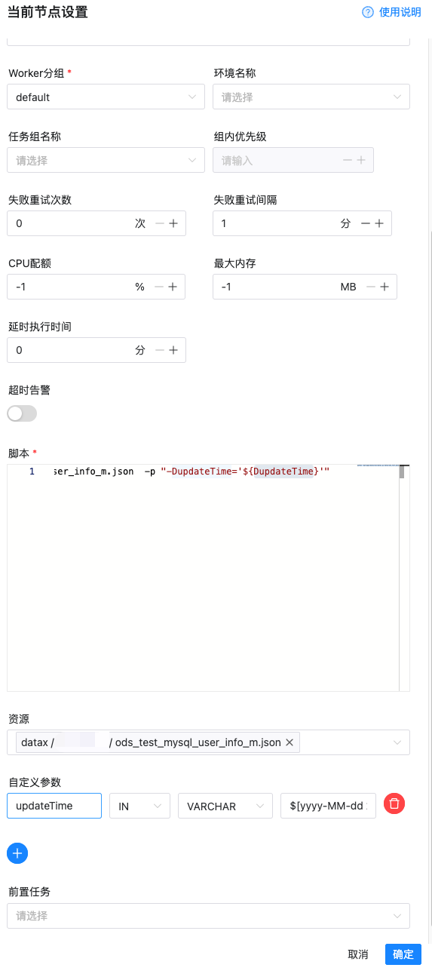432x980 pixels.
Task: Toggle the 超时告警 switch
Action: coord(22,413)
